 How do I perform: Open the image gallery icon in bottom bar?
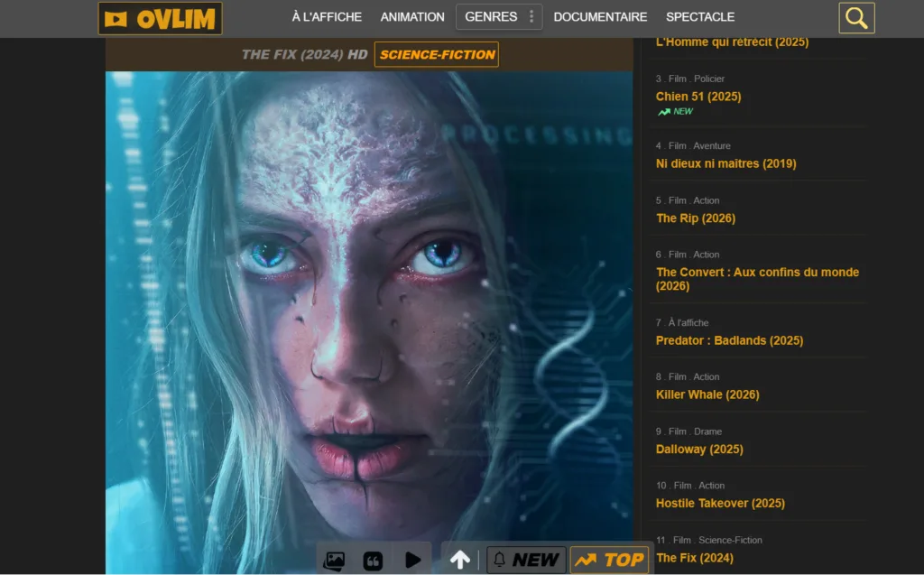pyautogui.click(x=334, y=561)
